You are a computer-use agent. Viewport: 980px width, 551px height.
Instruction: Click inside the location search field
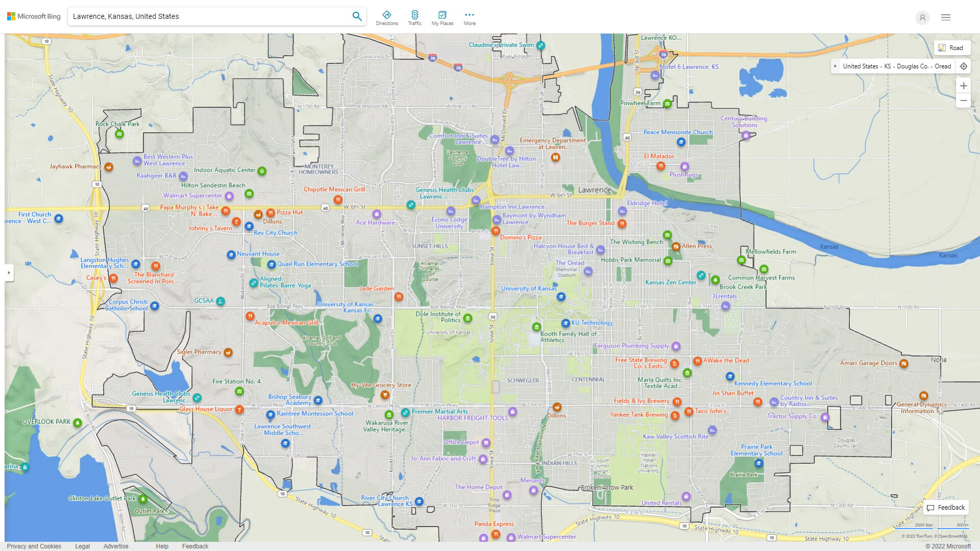click(x=204, y=16)
